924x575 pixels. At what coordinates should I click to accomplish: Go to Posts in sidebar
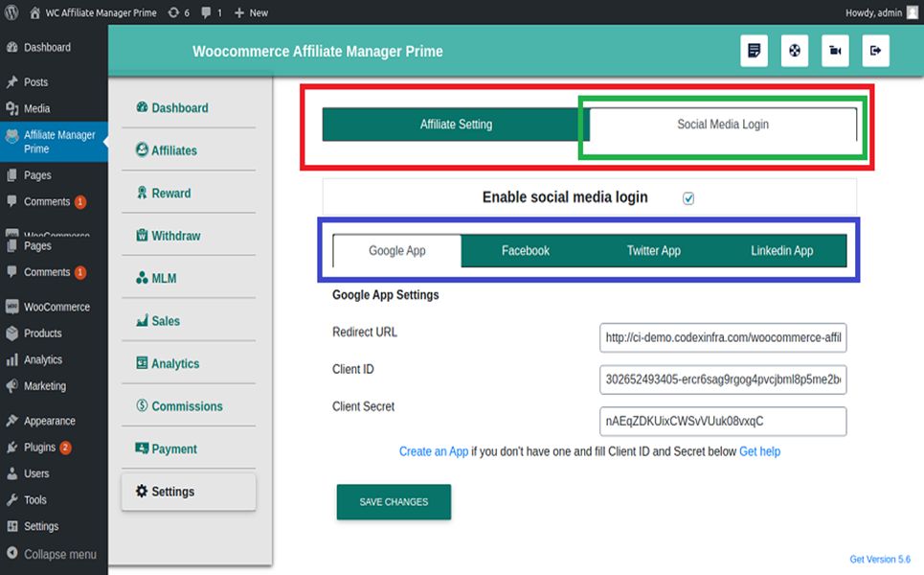[x=28, y=82]
